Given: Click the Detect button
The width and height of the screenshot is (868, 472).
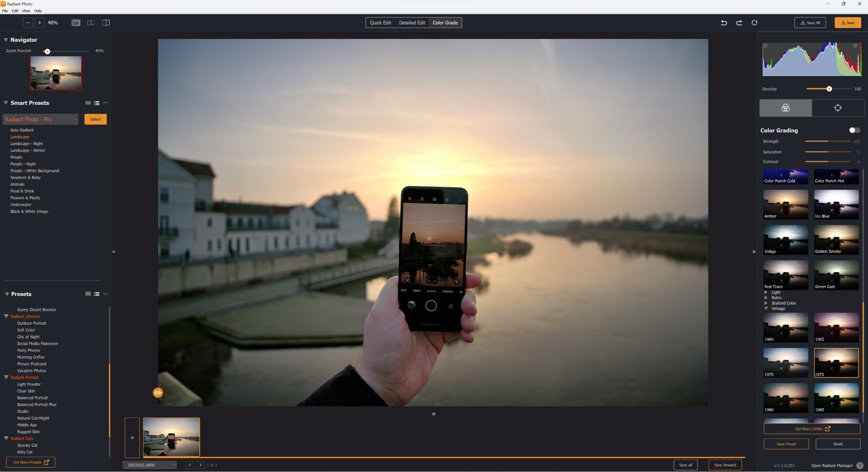Looking at the screenshot, I should pos(95,119).
